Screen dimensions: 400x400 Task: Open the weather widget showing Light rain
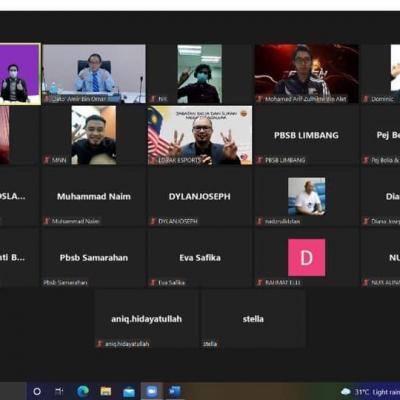click(370, 392)
